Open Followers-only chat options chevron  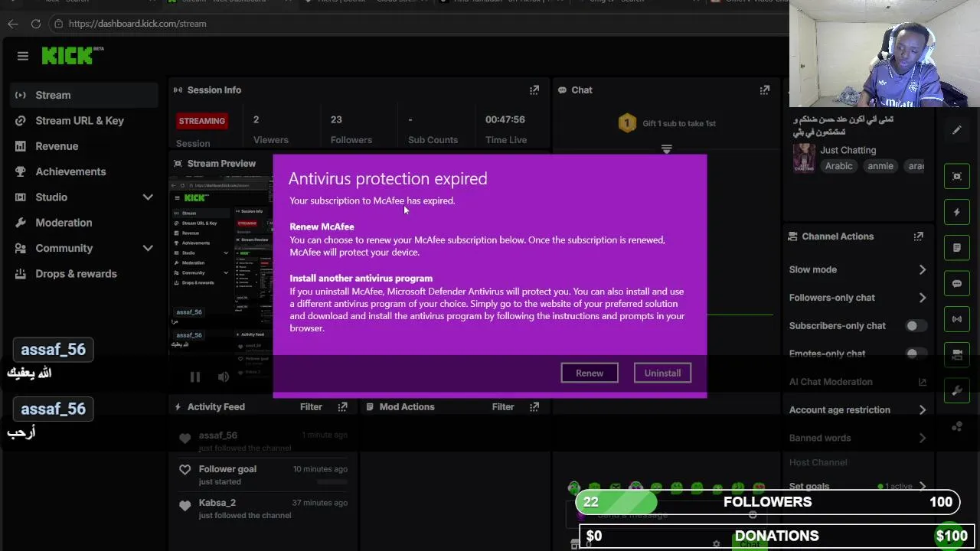tap(922, 298)
